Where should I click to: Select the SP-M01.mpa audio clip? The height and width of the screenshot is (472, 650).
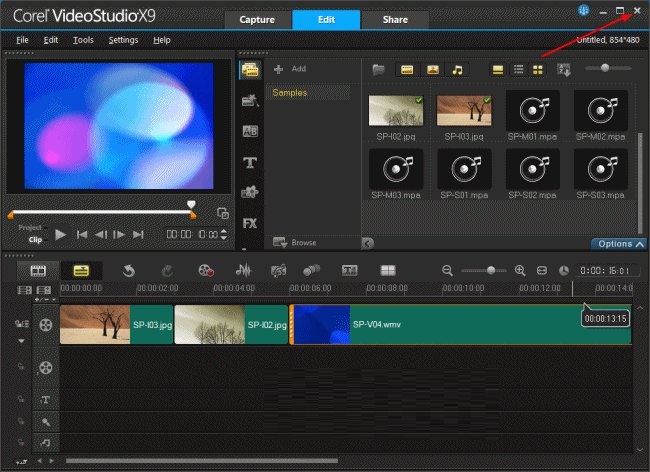533,111
